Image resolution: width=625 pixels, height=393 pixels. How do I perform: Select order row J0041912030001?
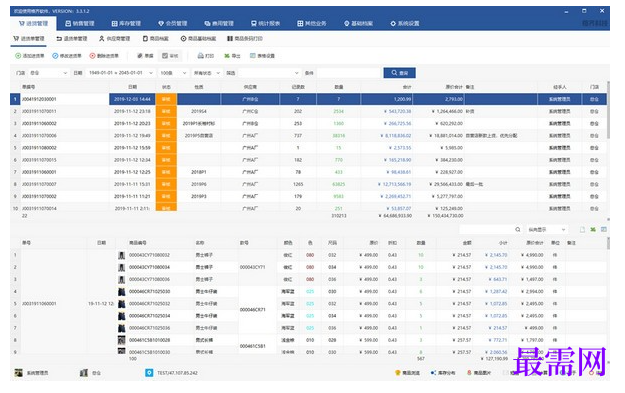pos(308,99)
